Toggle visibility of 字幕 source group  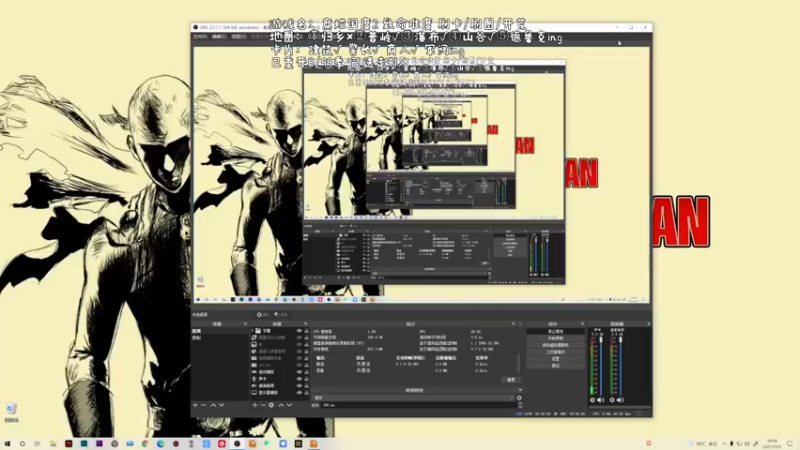[299, 331]
